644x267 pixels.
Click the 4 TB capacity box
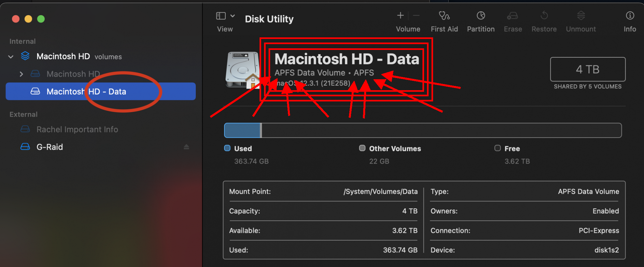point(588,69)
